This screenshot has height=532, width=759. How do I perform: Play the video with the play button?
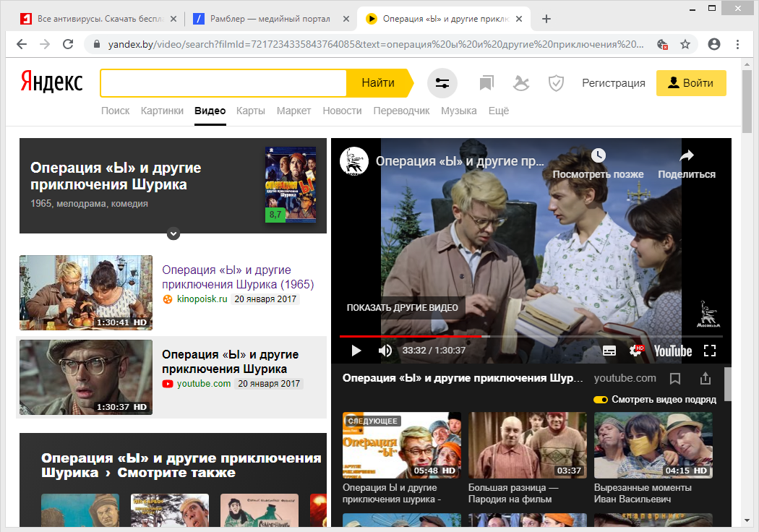[x=356, y=351]
